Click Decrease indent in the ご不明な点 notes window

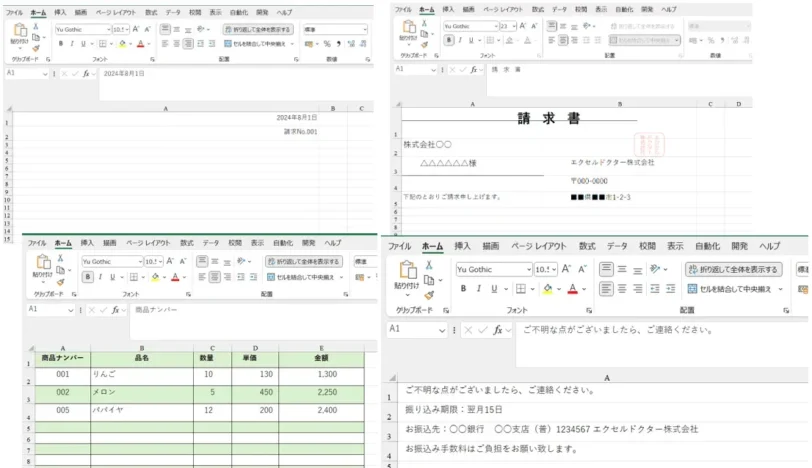coord(655,289)
